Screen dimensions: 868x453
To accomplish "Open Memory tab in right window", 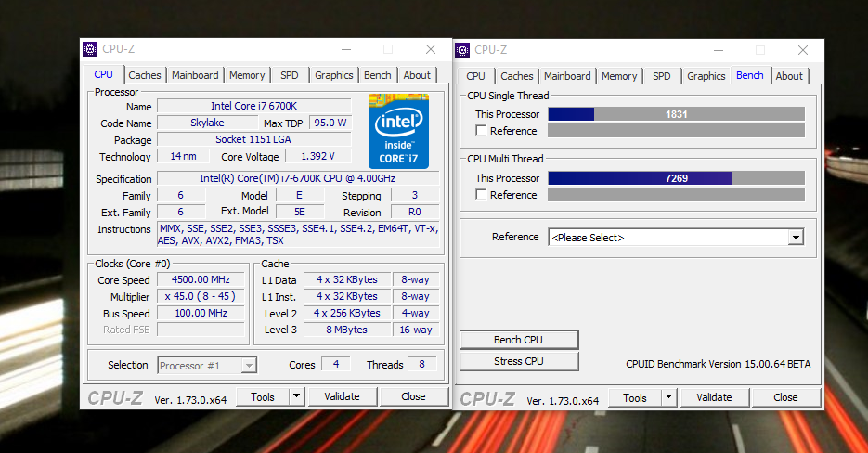I will click(x=619, y=76).
